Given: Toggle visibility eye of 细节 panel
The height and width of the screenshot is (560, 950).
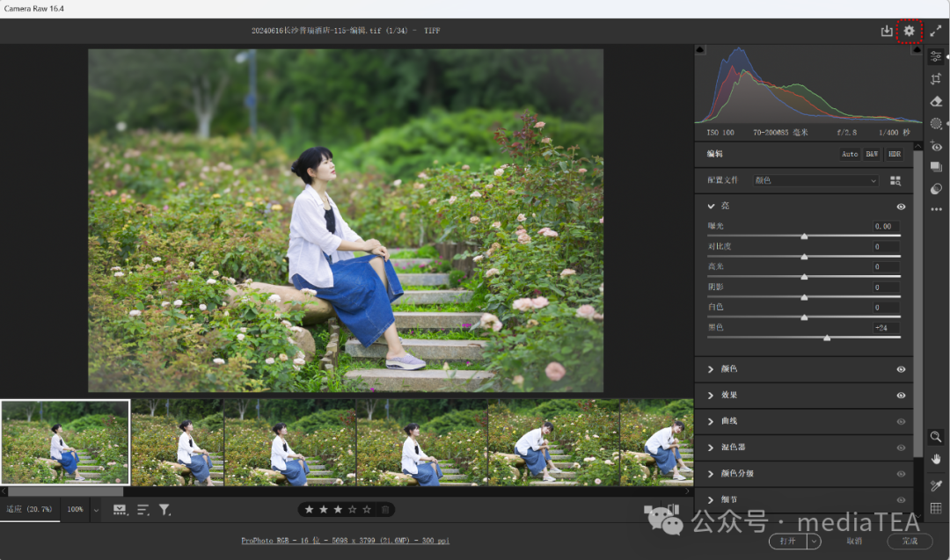Looking at the screenshot, I should [901, 499].
